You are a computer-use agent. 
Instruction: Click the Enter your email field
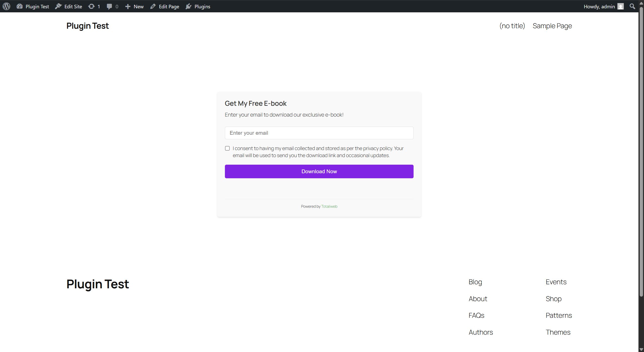[319, 133]
